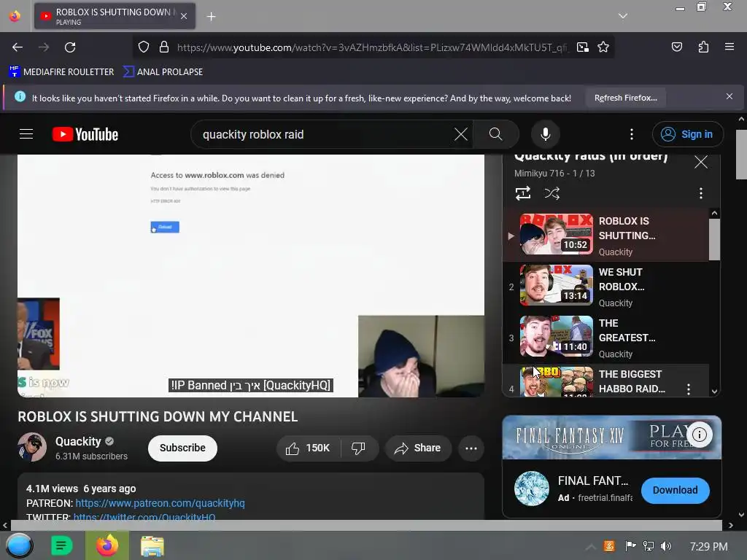Close the playlist panel
Viewport: 747px width, 560px height.
[701, 162]
